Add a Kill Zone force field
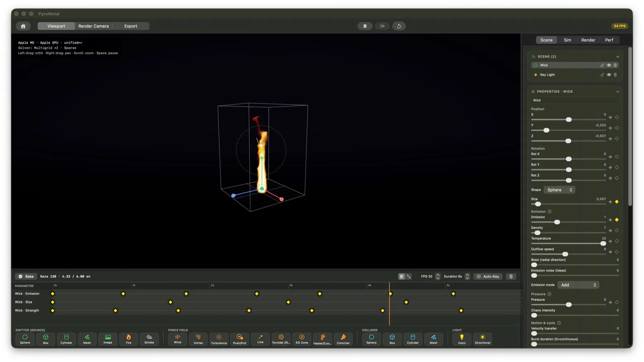Image resolution: width=644 pixels, height=362 pixels. (302, 339)
